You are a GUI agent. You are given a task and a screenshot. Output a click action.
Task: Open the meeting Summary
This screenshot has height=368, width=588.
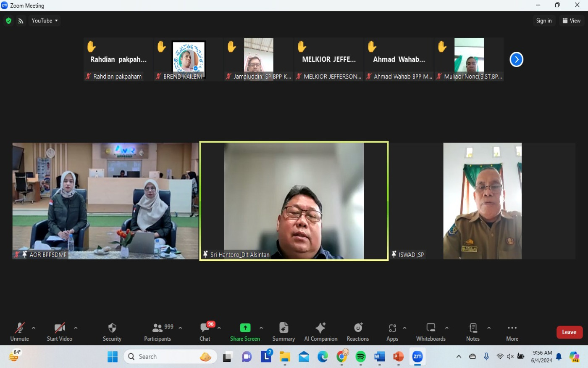pyautogui.click(x=283, y=332)
